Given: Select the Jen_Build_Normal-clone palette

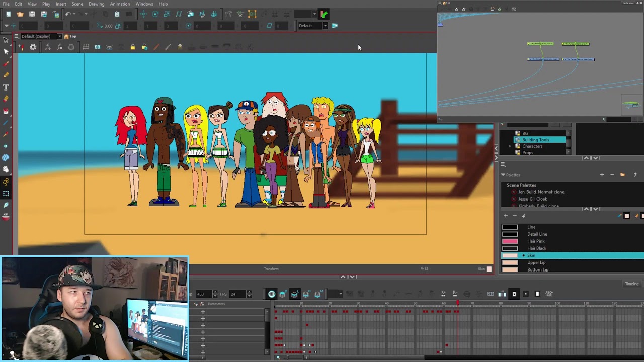Looking at the screenshot, I should coord(541,192).
